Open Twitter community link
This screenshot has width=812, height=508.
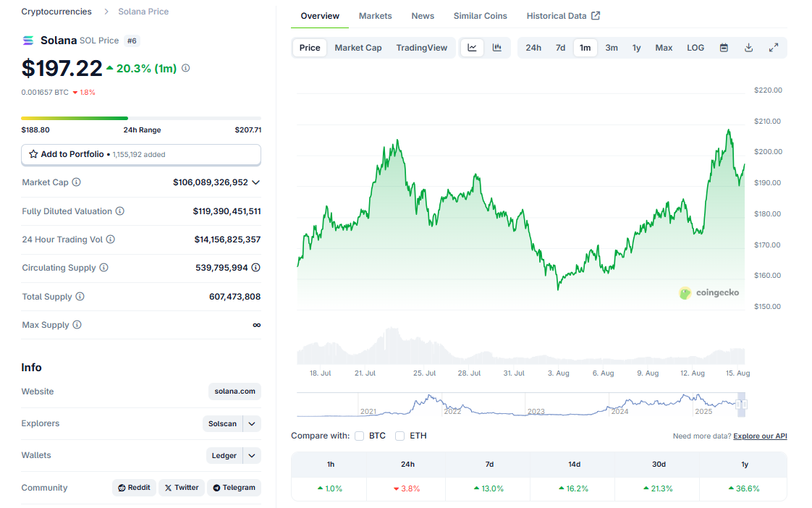182,488
